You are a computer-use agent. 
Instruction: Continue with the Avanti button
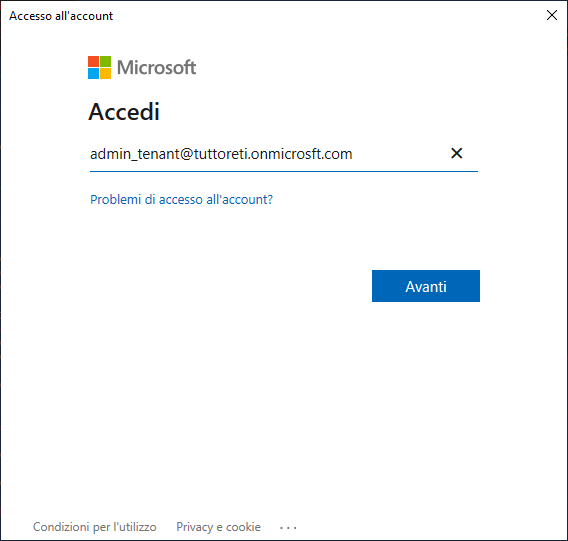pos(426,286)
